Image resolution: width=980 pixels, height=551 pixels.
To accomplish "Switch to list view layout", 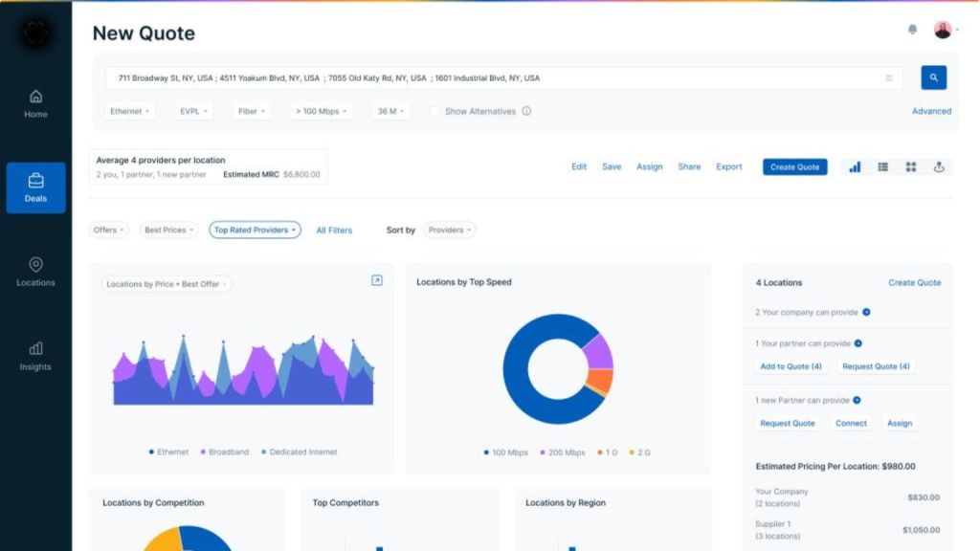I will (x=882, y=166).
